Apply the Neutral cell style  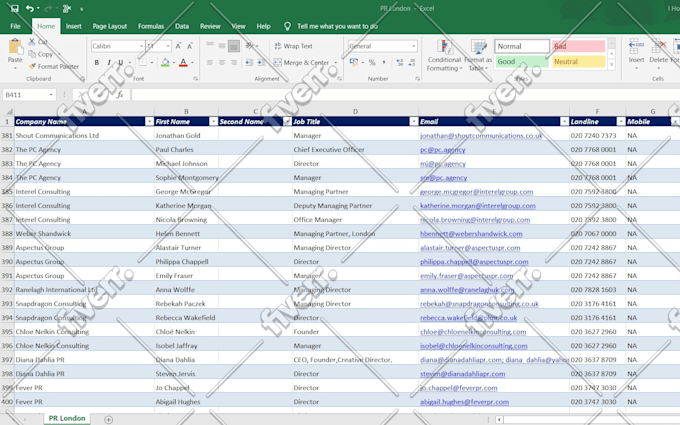point(579,62)
